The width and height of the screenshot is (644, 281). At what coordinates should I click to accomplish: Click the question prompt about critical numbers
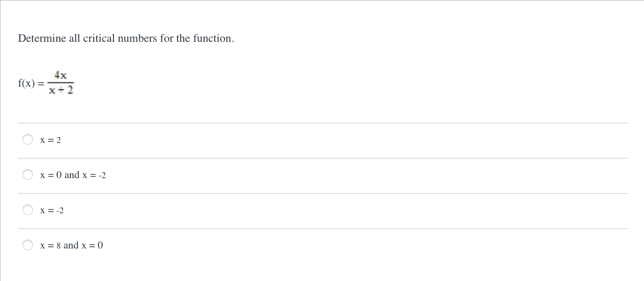pos(126,38)
